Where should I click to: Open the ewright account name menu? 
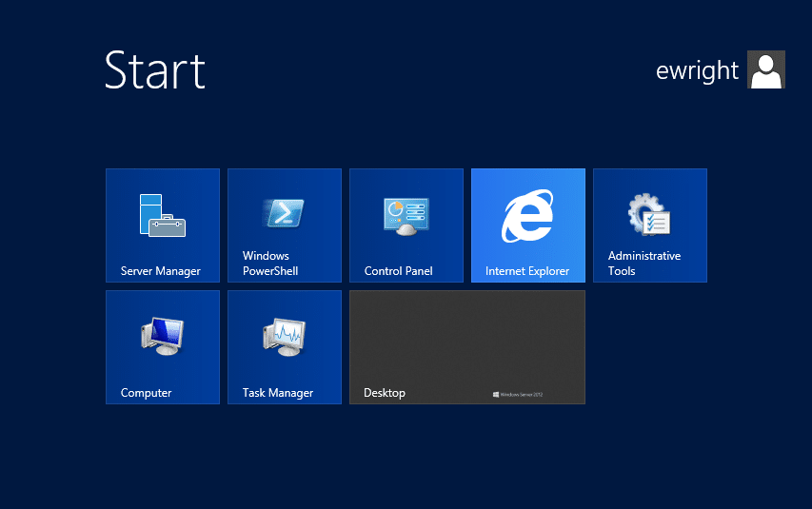(x=697, y=71)
